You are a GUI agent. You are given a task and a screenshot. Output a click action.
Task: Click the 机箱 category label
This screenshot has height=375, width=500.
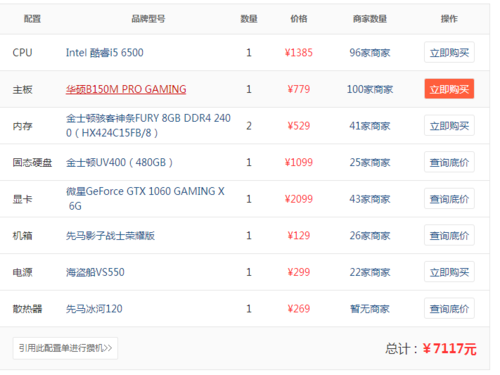[x=22, y=236]
